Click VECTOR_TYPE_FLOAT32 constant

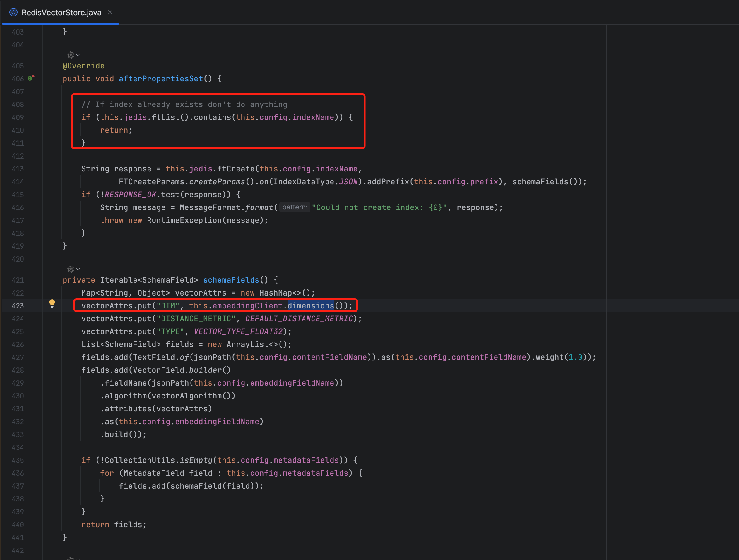pos(238,331)
